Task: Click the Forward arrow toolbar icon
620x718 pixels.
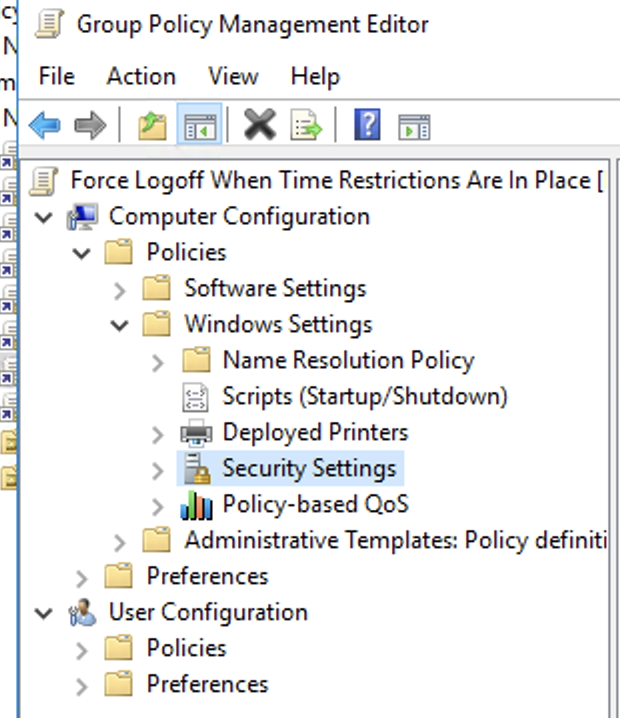Action: click(x=90, y=125)
